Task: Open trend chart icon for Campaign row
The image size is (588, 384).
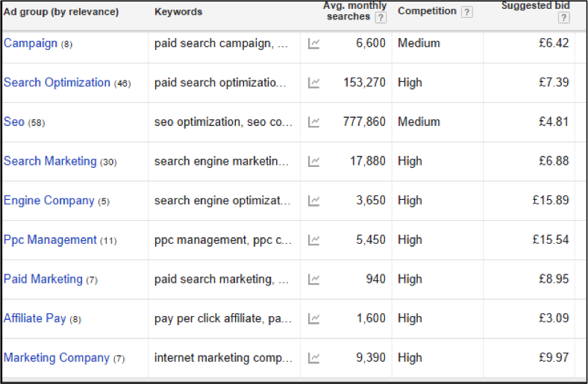Action: click(x=313, y=43)
